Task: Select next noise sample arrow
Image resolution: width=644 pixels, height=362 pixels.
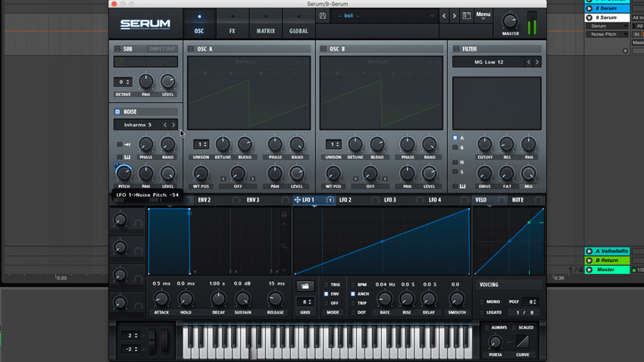Action: click(x=174, y=125)
